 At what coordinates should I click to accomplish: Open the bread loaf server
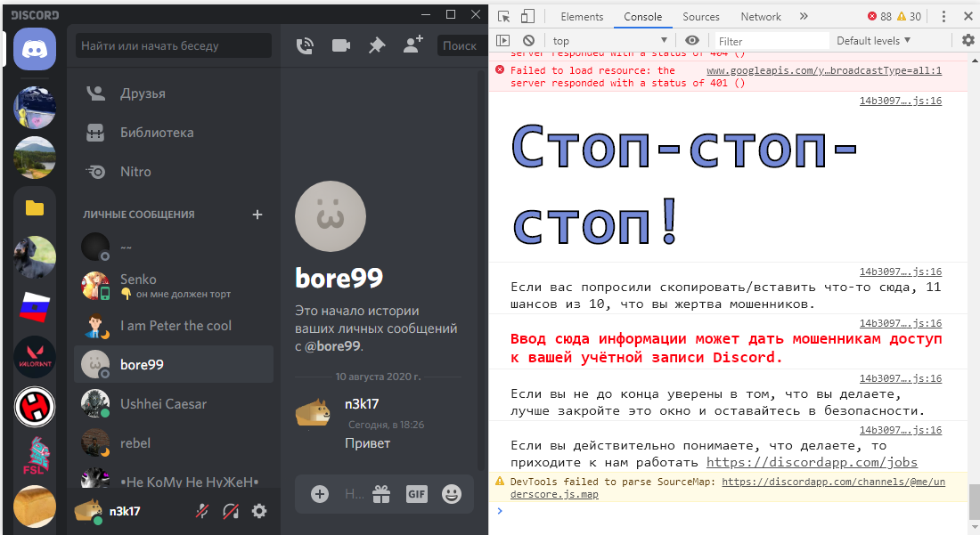pos(35,507)
